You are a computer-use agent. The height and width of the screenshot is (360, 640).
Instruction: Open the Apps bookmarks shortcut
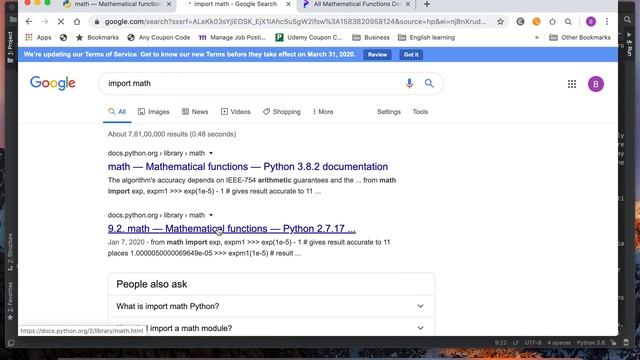pyautogui.click(x=38, y=38)
